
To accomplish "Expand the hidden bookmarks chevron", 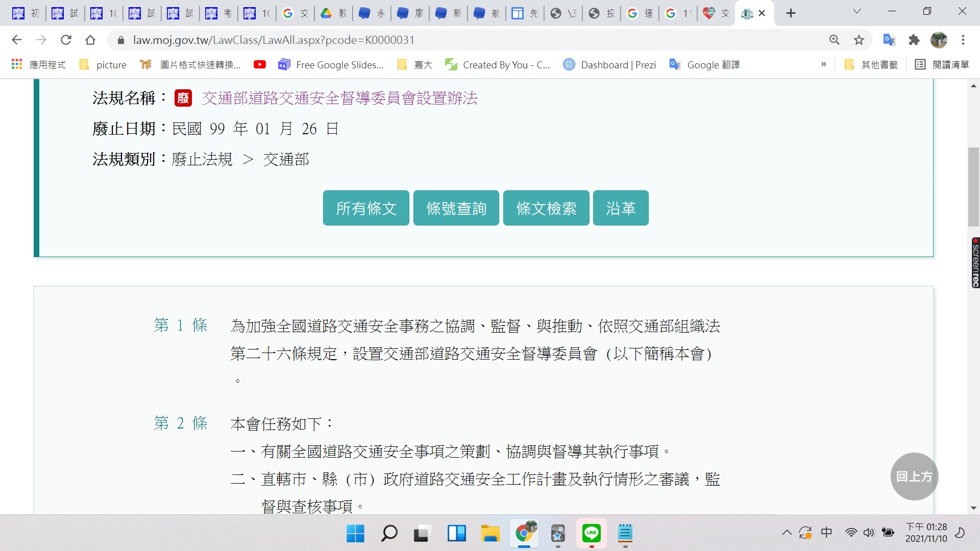I will [823, 65].
